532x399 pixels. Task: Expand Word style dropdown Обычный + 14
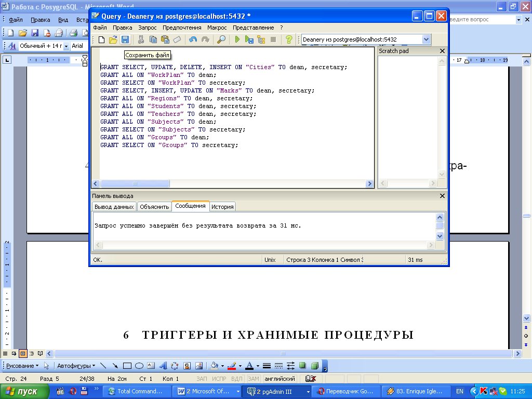66,46
